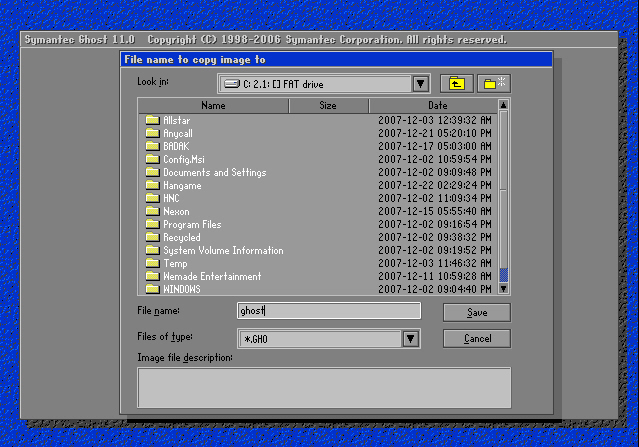
Task: Click the Temp folder name
Action: (175, 264)
